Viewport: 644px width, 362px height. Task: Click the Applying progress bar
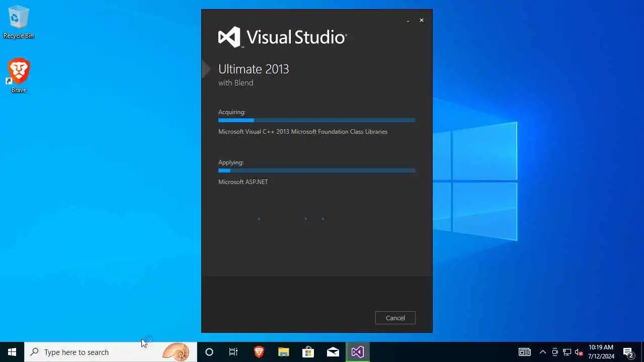pyautogui.click(x=316, y=171)
